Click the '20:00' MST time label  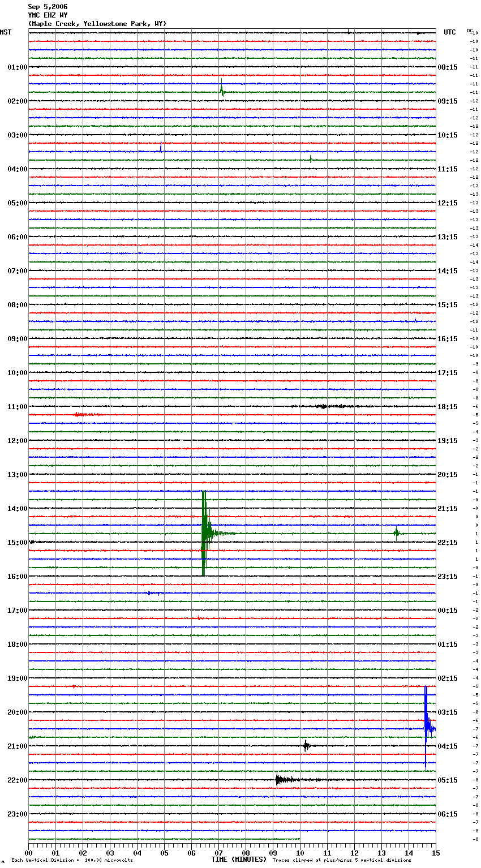(17, 712)
